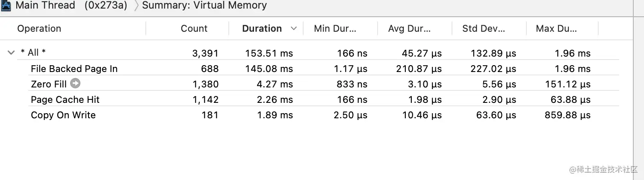Select the Zero Fill row
Image resolution: width=644 pixels, height=180 pixels.
pyautogui.click(x=48, y=84)
